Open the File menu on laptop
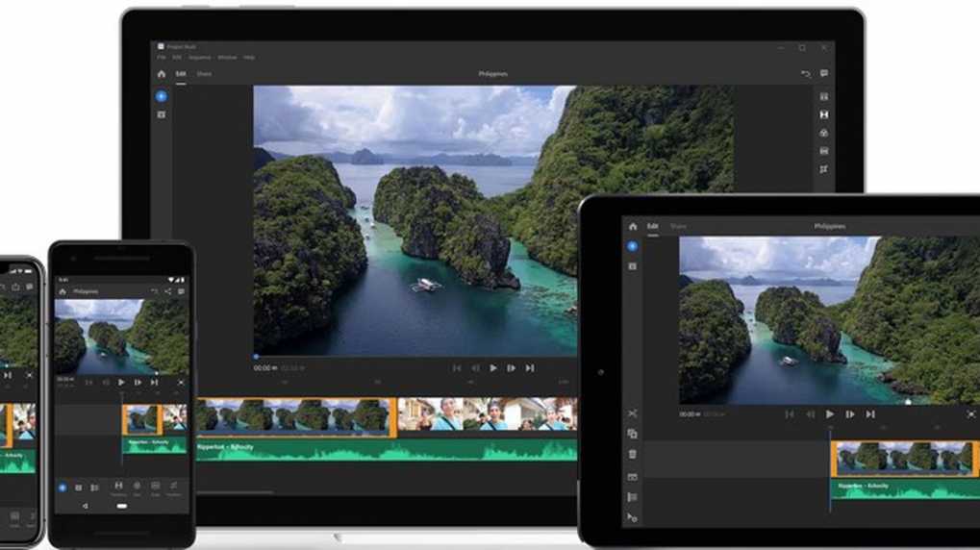 (162, 58)
